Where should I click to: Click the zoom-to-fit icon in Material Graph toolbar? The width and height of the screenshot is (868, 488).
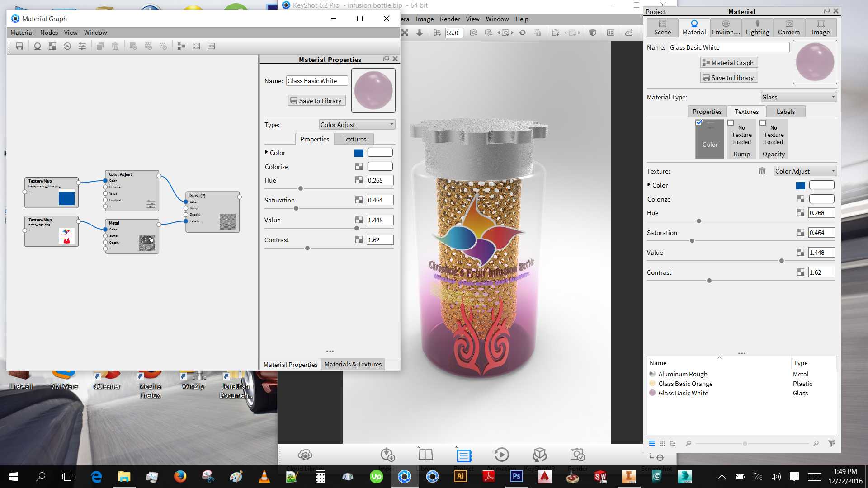click(196, 46)
